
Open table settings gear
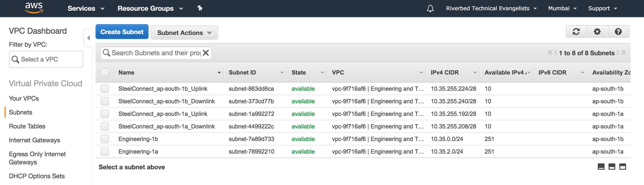(x=597, y=31)
